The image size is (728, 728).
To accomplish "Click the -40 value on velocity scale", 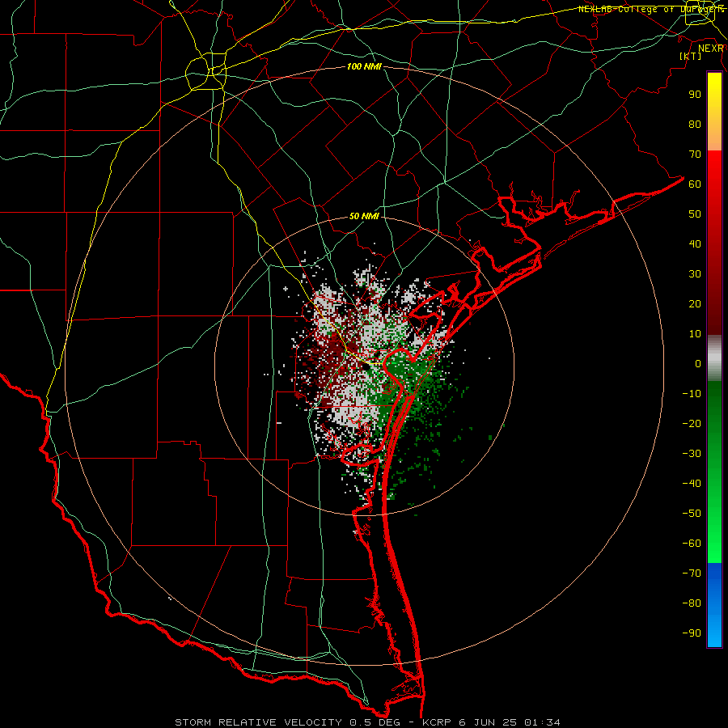I will click(692, 484).
